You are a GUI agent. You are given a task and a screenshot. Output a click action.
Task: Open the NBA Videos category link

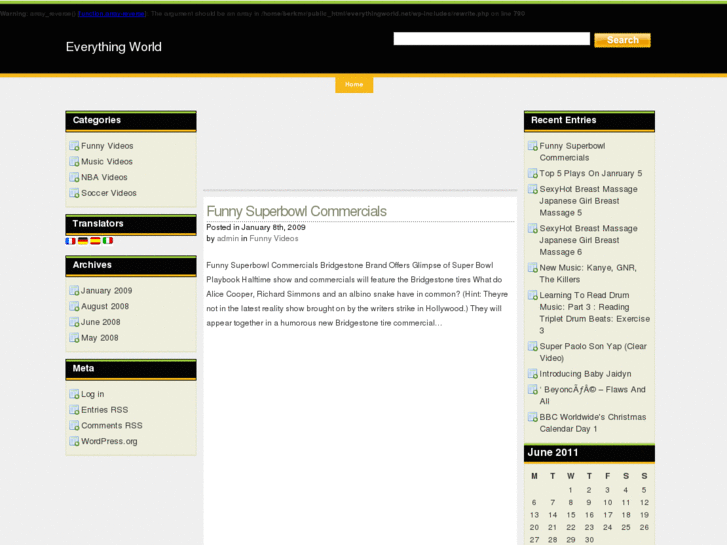point(104,178)
